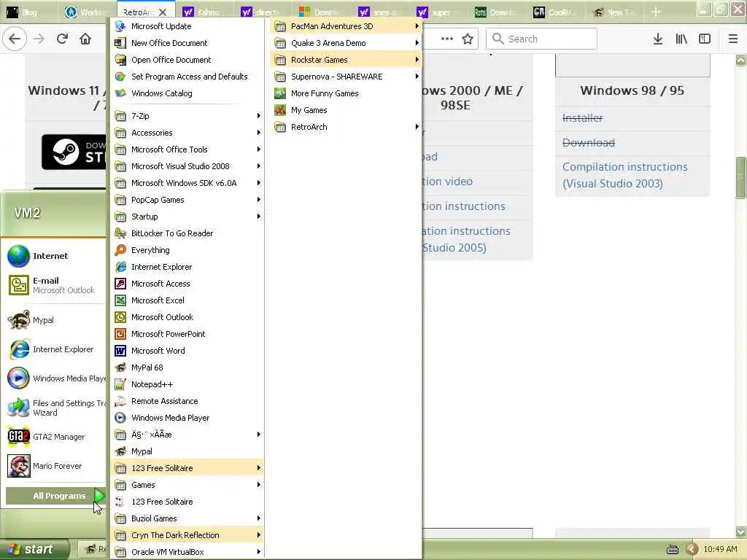The height and width of the screenshot is (560, 747).
Task: Expand Microsoft Windows SDK v6.0A submenu
Action: 187,183
